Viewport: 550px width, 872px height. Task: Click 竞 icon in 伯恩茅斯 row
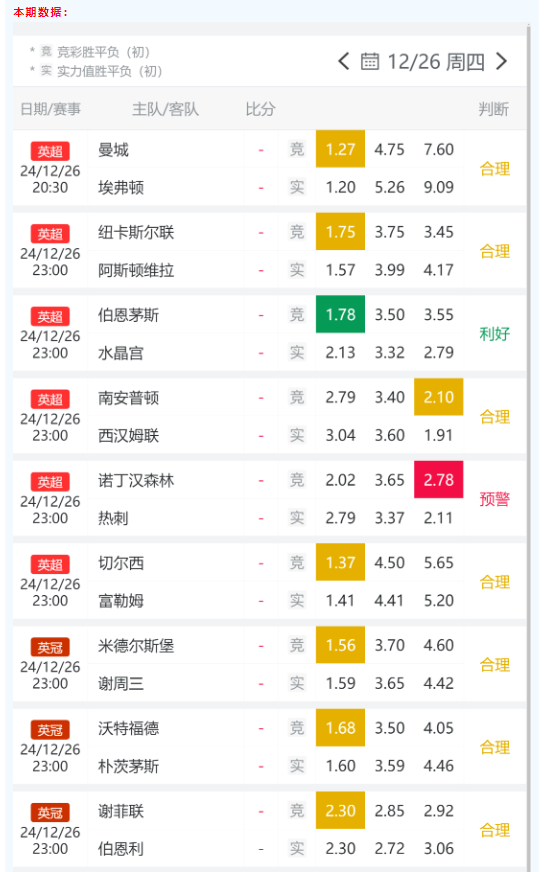(x=297, y=315)
